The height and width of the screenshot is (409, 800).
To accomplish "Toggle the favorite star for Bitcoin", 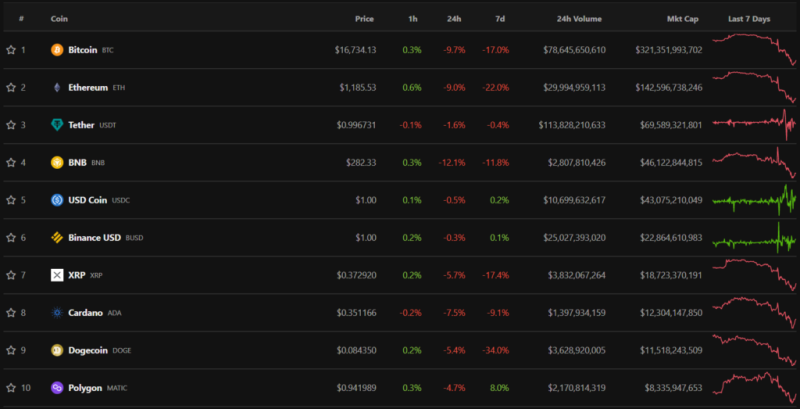I will 11,50.
